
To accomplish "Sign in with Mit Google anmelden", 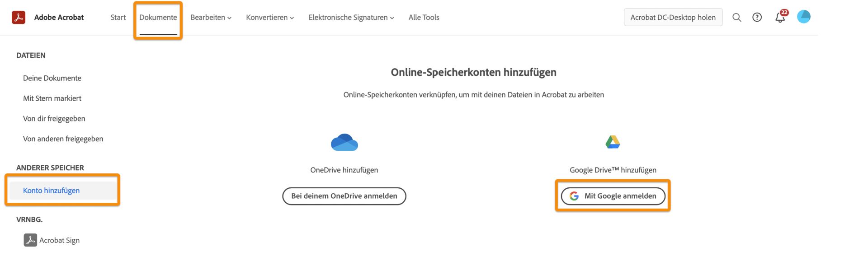I will click(x=613, y=196).
